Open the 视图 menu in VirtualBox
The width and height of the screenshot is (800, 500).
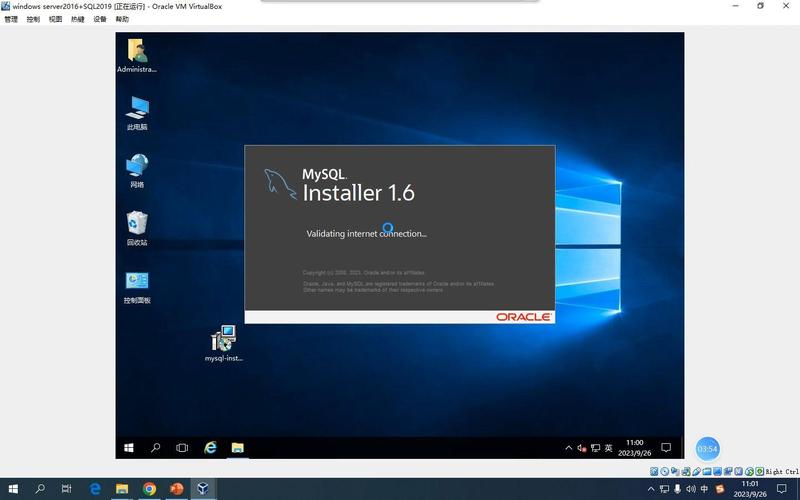pyautogui.click(x=56, y=19)
